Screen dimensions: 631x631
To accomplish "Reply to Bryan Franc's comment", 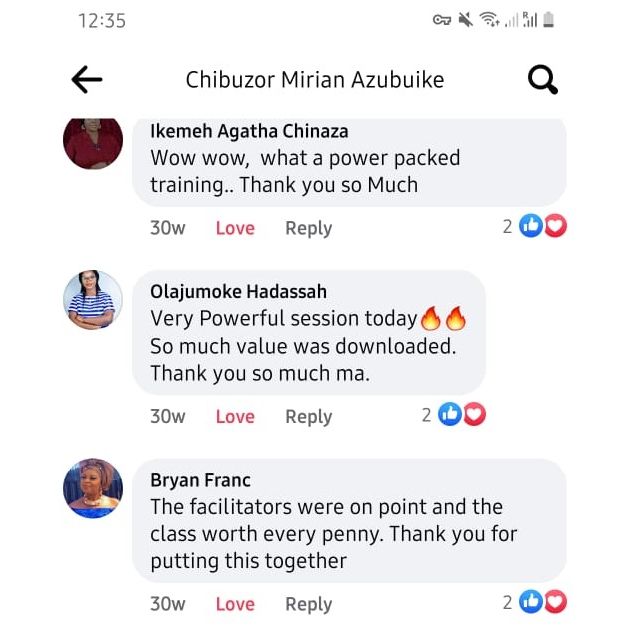I will tap(309, 604).
